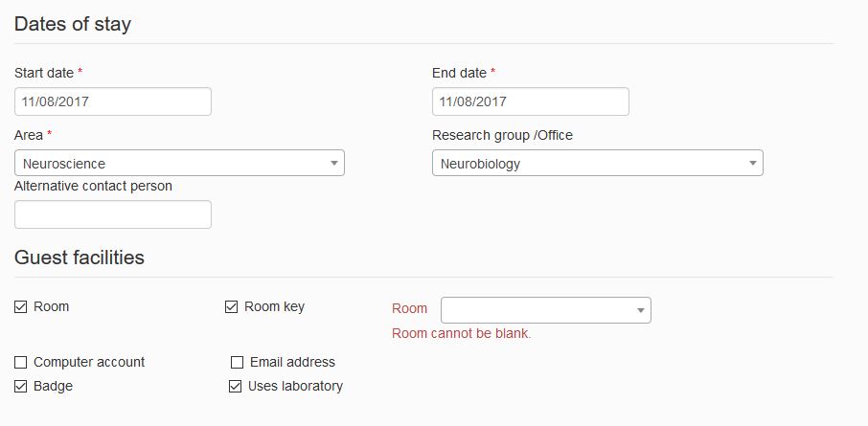Click the Research group /Office label
868x426 pixels.
pos(503,136)
